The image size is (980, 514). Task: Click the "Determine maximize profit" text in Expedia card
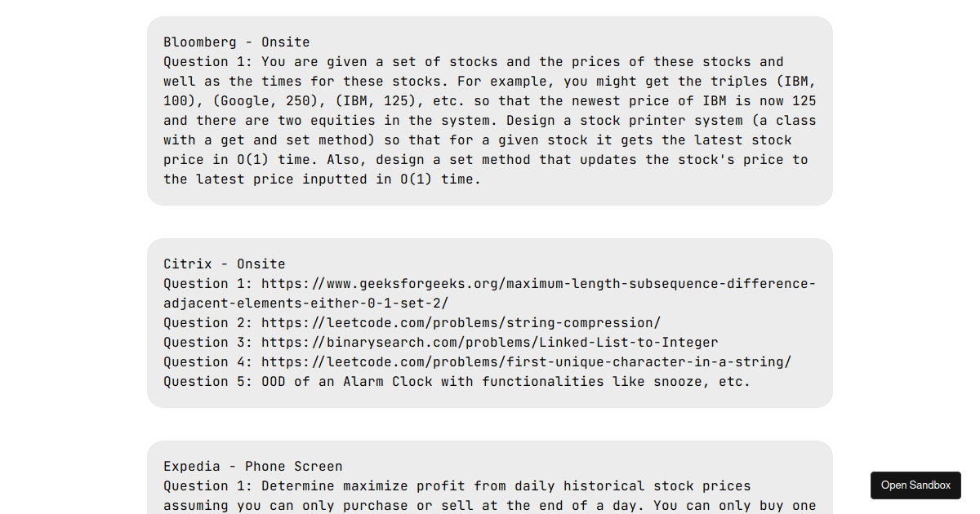coord(363,486)
